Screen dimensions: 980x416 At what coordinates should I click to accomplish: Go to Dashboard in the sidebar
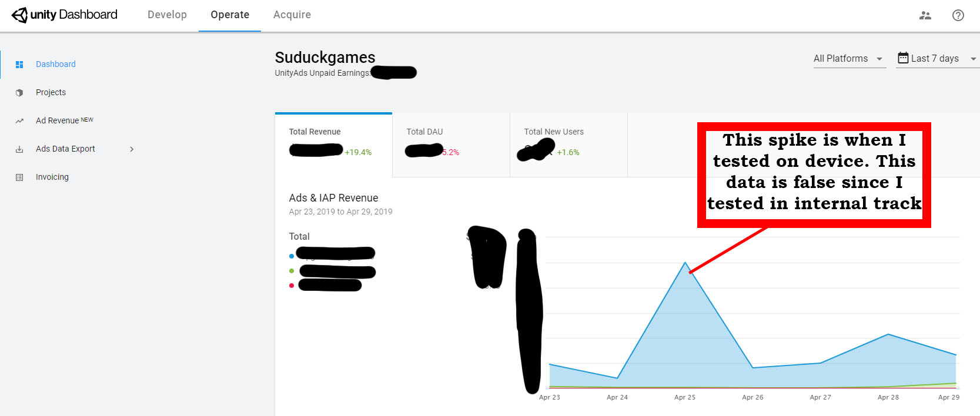(56, 64)
